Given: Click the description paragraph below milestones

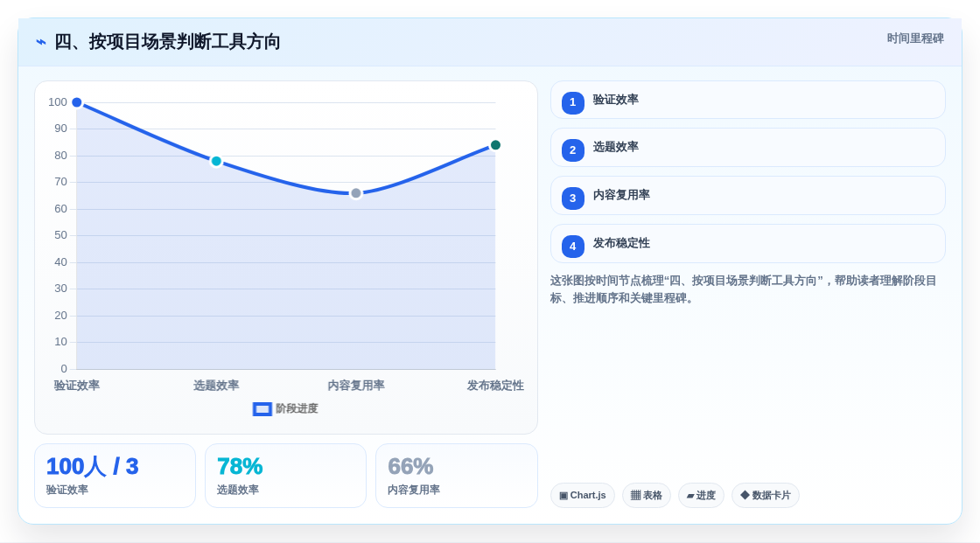Looking at the screenshot, I should [x=743, y=289].
